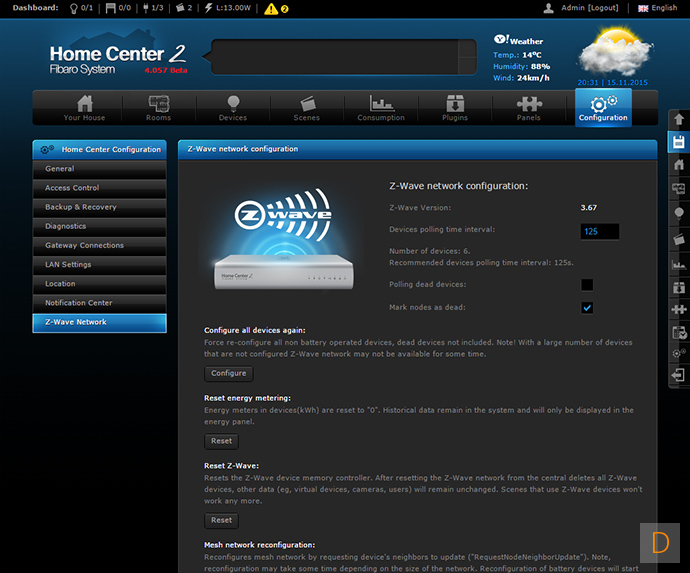
Task: Open Diagnostics section
Action: pyautogui.click(x=99, y=226)
